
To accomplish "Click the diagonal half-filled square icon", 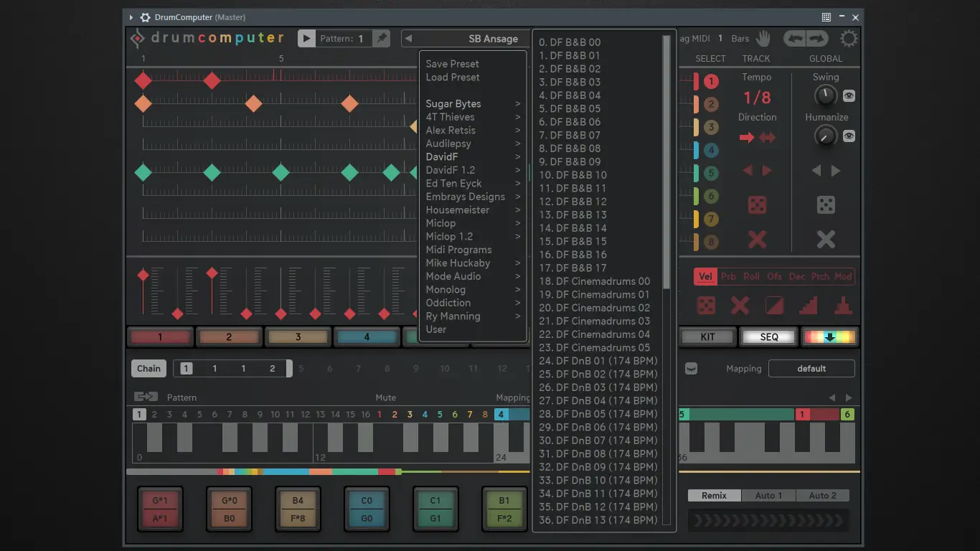I will [x=774, y=306].
